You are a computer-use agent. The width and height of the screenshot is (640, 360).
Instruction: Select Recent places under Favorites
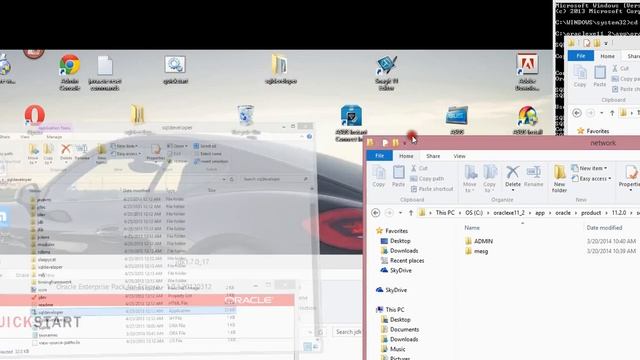click(x=402, y=260)
